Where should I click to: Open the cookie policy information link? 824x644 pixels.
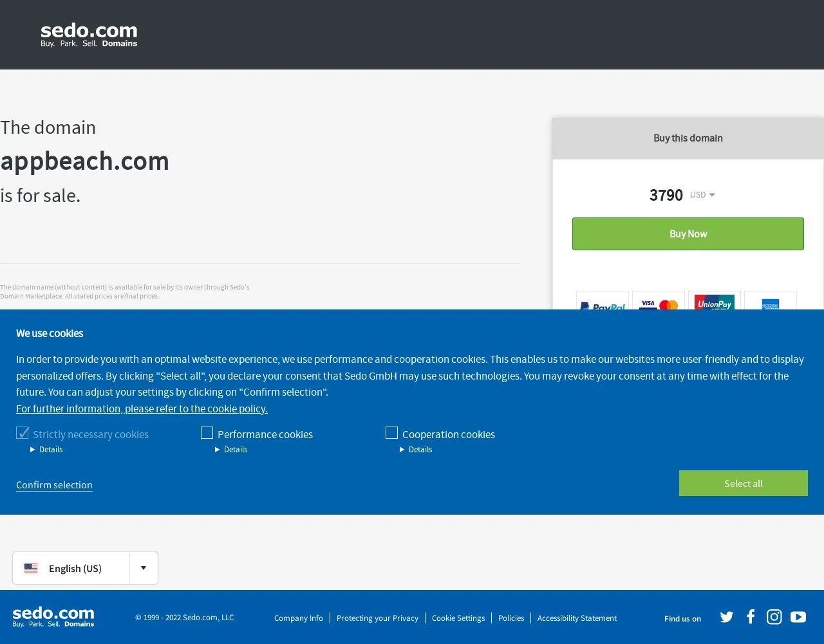tap(142, 409)
